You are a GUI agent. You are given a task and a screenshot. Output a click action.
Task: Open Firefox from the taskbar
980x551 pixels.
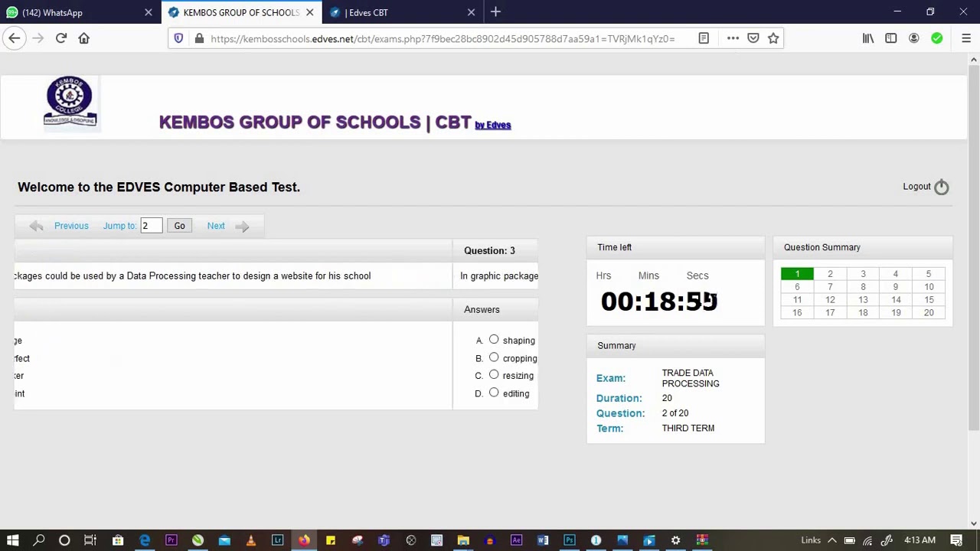point(304,540)
